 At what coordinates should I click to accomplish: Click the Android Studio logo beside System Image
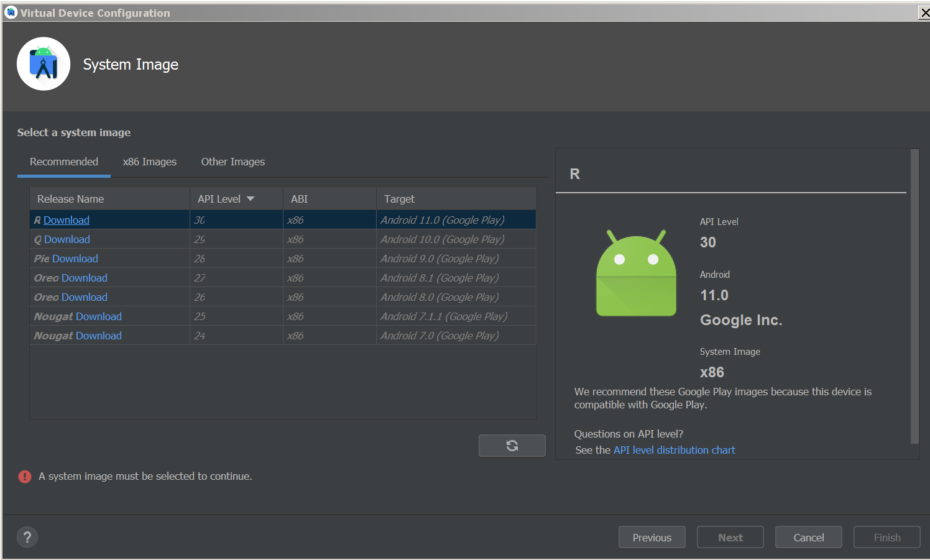point(44,64)
